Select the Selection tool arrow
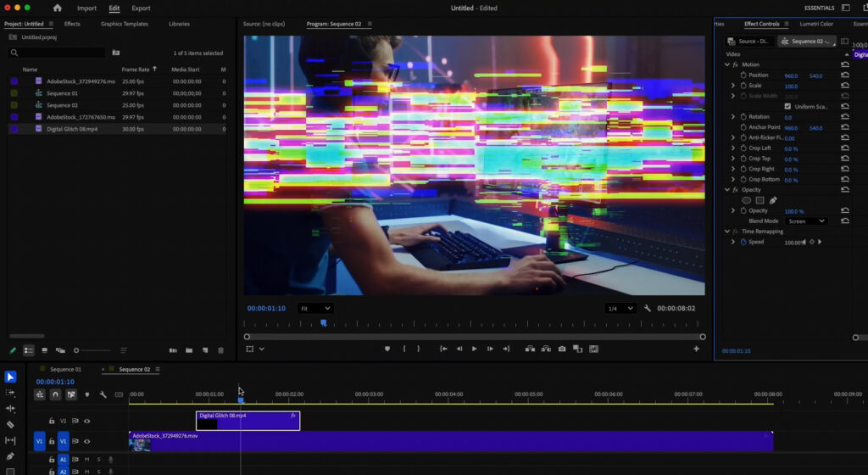 (10, 377)
